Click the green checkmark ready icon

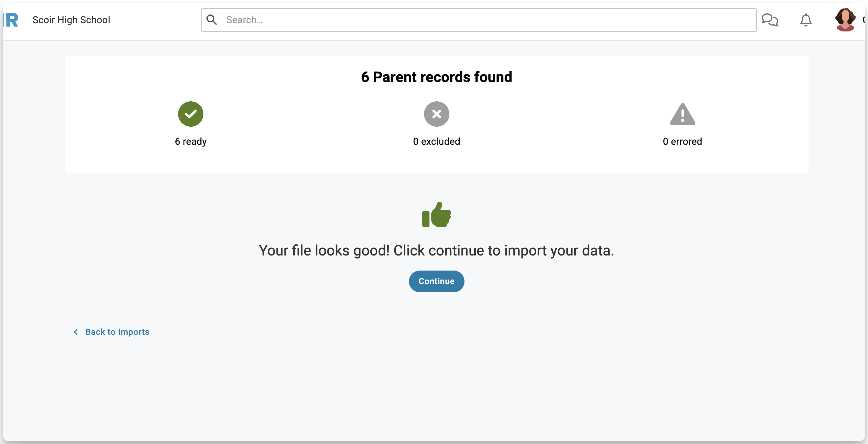[x=191, y=114]
